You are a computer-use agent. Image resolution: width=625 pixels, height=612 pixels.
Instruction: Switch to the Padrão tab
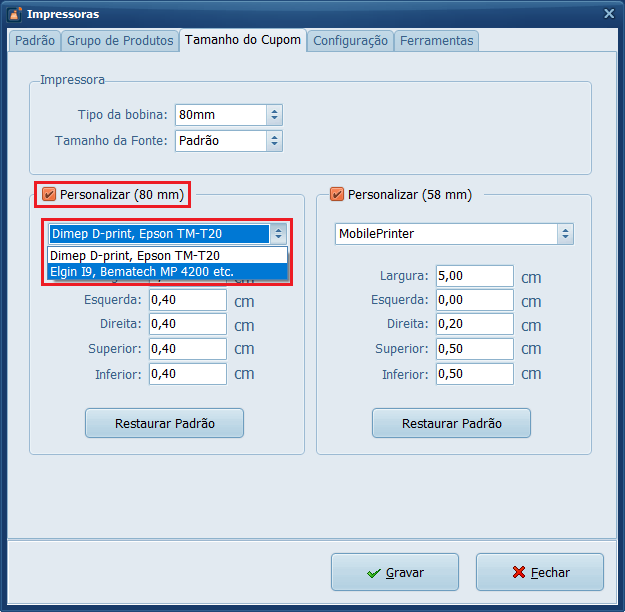tap(35, 41)
